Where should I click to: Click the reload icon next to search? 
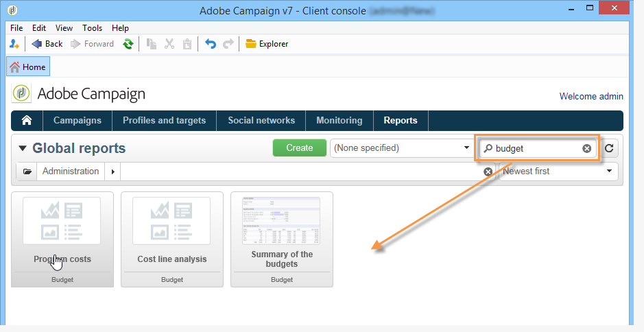pyautogui.click(x=609, y=148)
